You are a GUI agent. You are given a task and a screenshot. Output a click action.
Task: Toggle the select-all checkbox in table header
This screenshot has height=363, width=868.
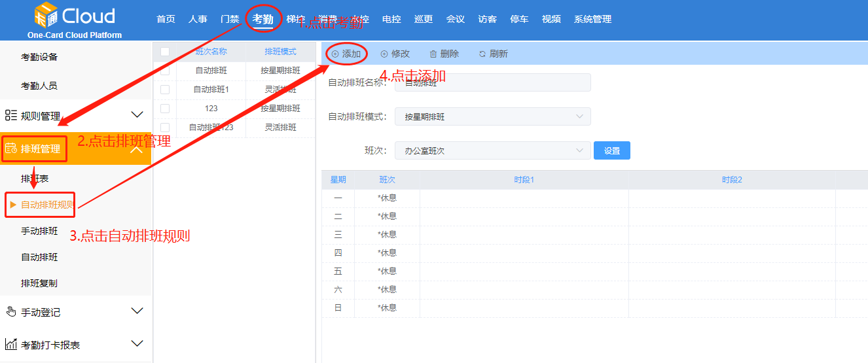(165, 52)
